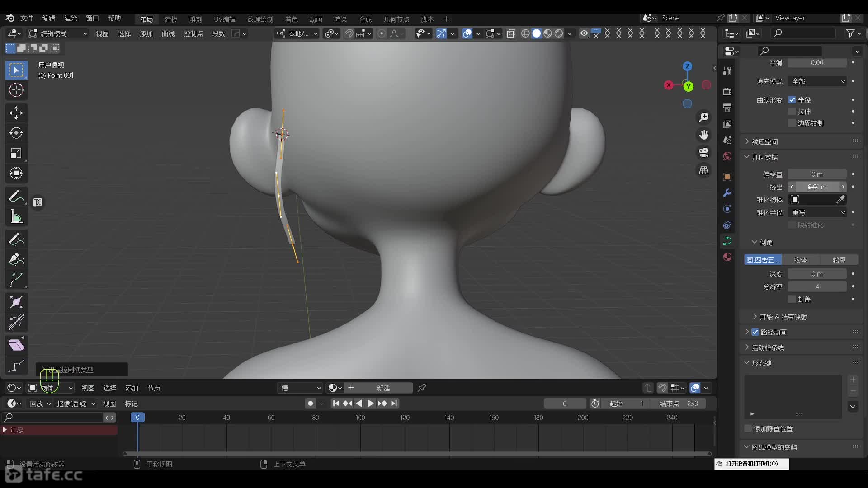Enable the 添加静置位置 checkbox
The height and width of the screenshot is (488, 868).
748,428
